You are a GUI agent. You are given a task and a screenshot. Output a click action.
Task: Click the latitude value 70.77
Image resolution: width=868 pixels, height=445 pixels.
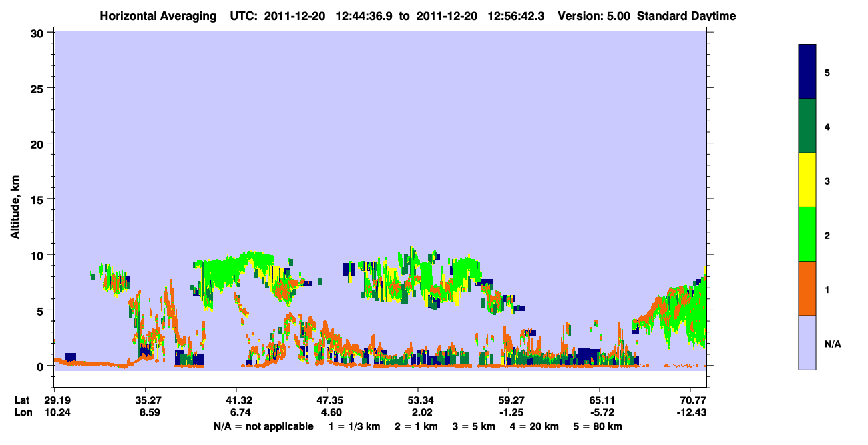[694, 400]
